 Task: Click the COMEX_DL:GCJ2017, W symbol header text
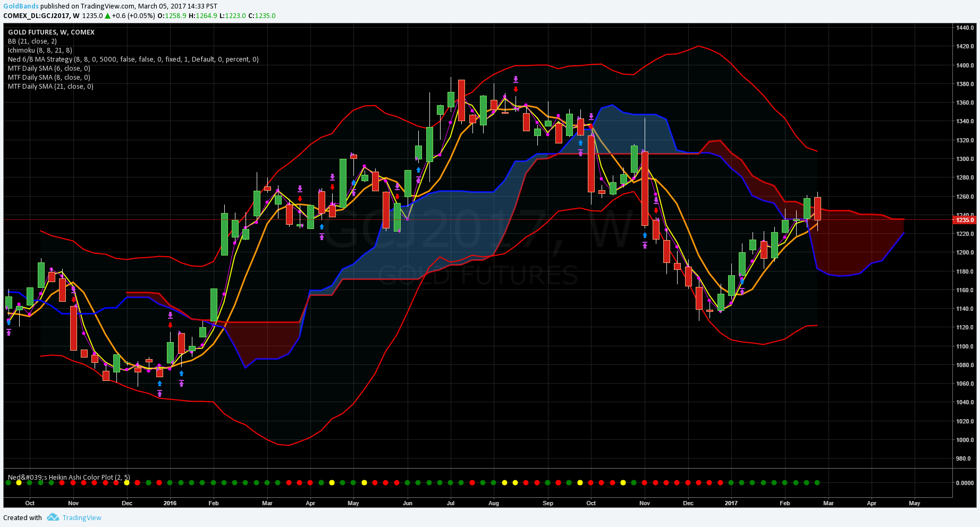(x=41, y=16)
